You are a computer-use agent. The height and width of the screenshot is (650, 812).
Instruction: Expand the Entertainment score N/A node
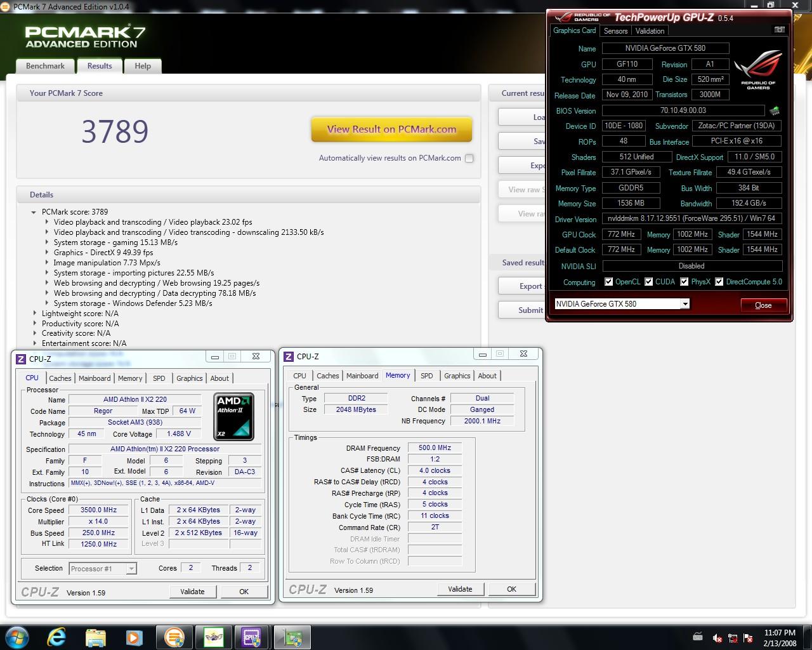[34, 343]
